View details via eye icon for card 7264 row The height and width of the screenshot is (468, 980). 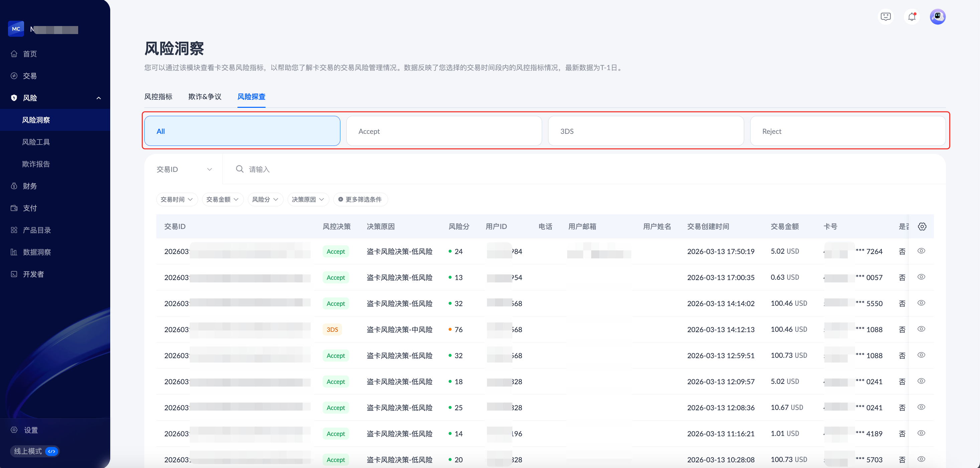pos(921,251)
